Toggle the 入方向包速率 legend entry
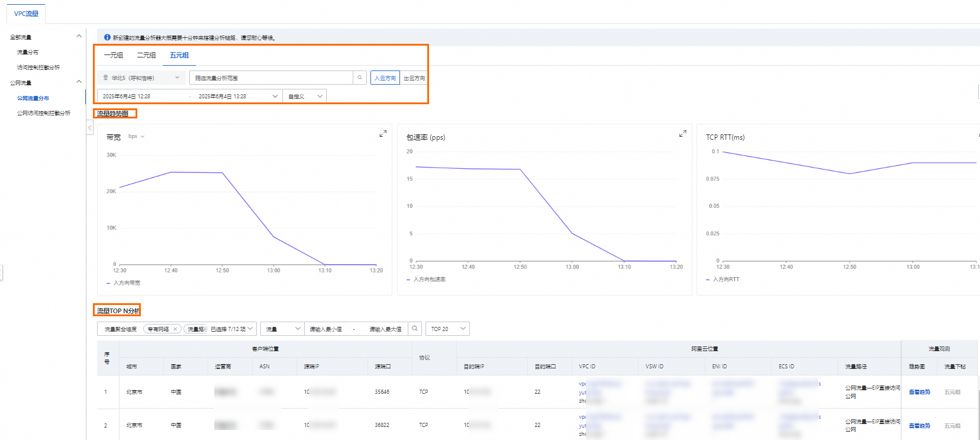Image resolution: width=980 pixels, height=440 pixels. [x=426, y=280]
